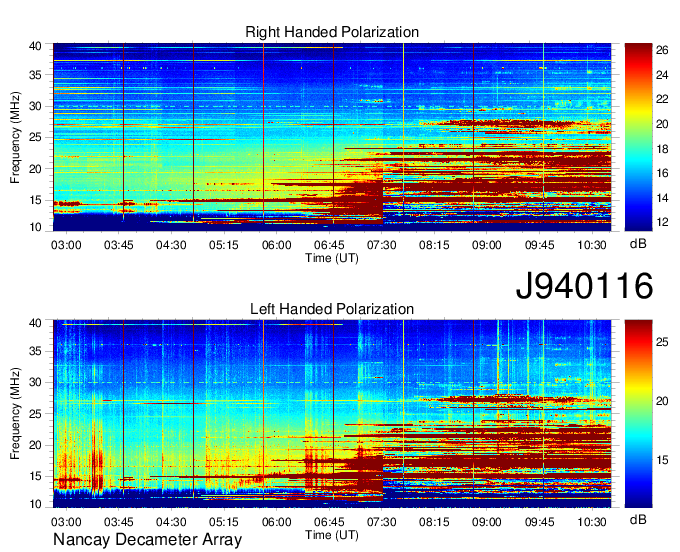This screenshot has width=680, height=552.
Task: Click the 06:45 time tick on the top plot
Action: (x=329, y=245)
